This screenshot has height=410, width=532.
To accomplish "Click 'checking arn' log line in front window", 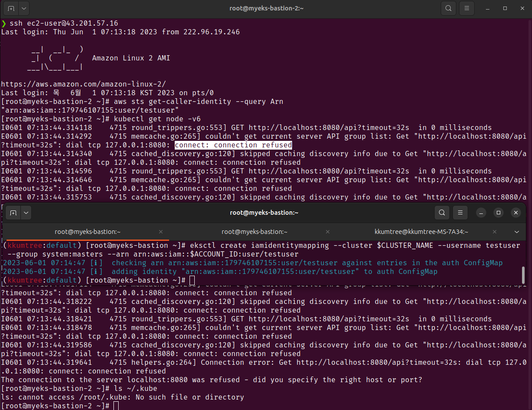I will tap(253, 263).
